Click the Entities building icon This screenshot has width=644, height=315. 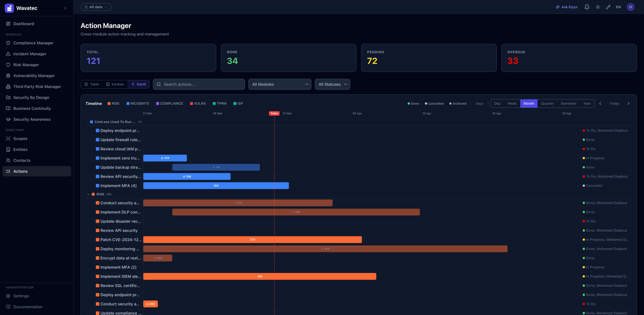[8, 149]
